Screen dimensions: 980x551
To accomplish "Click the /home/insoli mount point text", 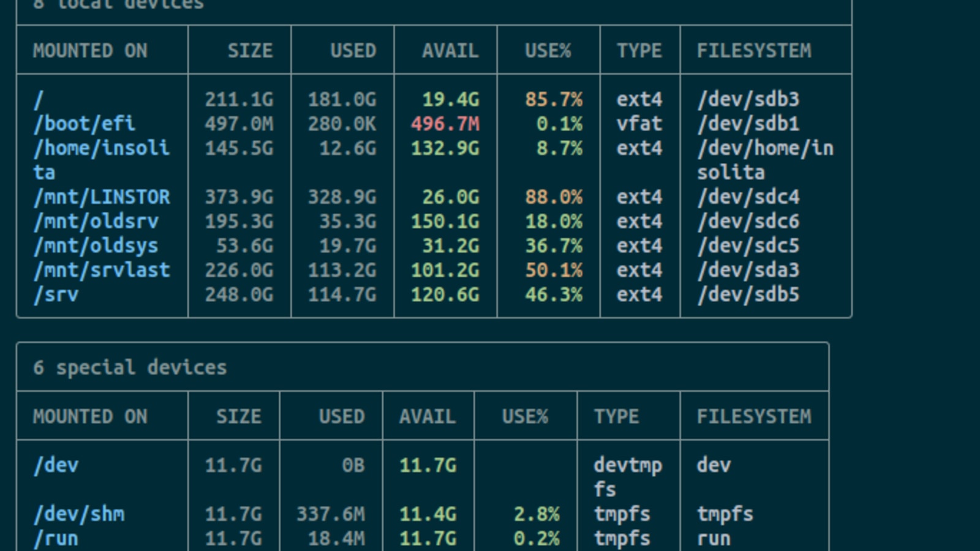I will click(102, 148).
